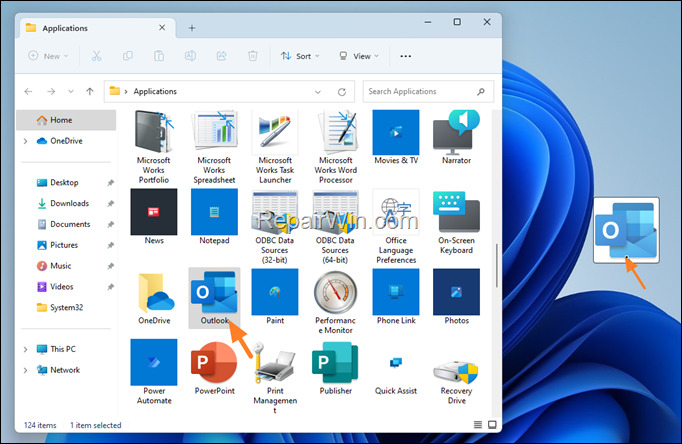This screenshot has height=444, width=682.
Task: Close the Applications tab
Action: coord(162,28)
